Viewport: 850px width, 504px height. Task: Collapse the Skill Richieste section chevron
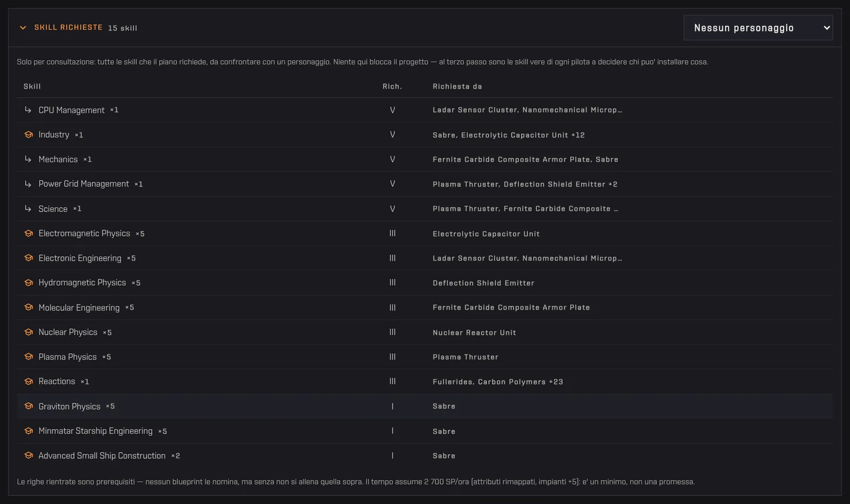23,28
